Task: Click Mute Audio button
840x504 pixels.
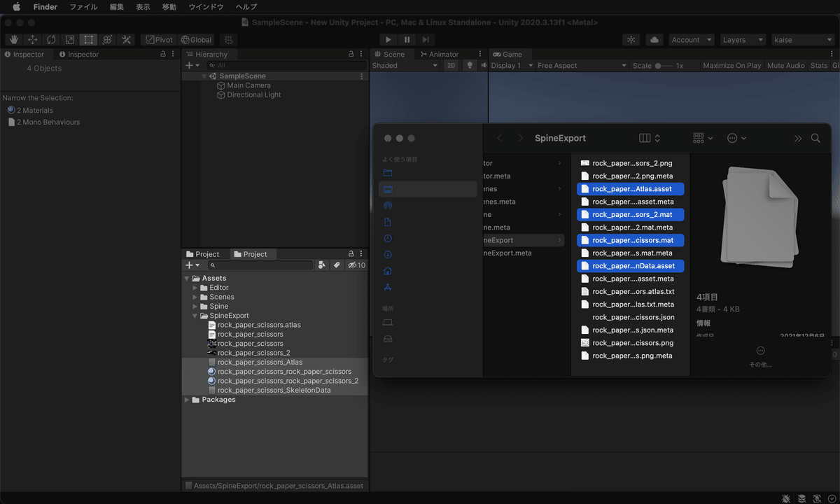Action: 785,65
